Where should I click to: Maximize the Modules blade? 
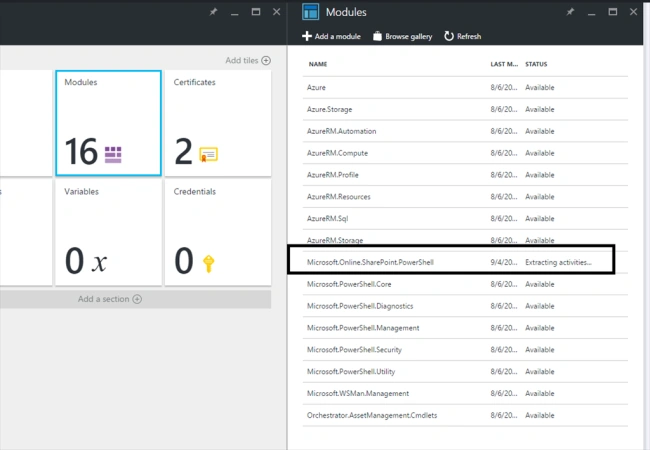[612, 12]
